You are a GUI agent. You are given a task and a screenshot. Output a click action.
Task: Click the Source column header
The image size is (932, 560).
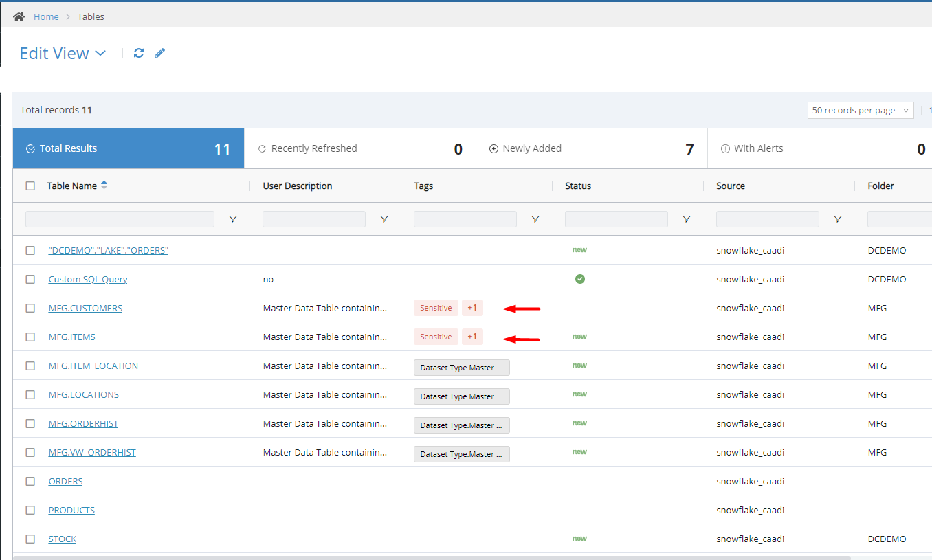[731, 186]
